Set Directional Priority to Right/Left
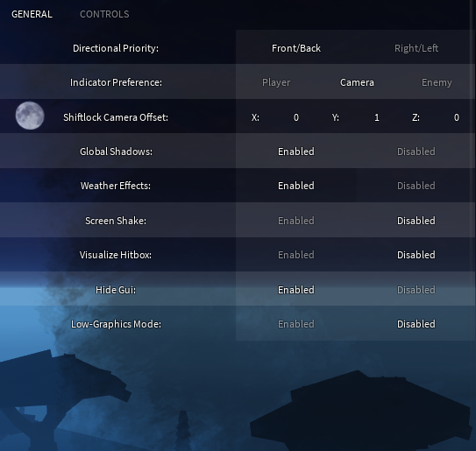The width and height of the screenshot is (476, 451). pyautogui.click(x=416, y=48)
